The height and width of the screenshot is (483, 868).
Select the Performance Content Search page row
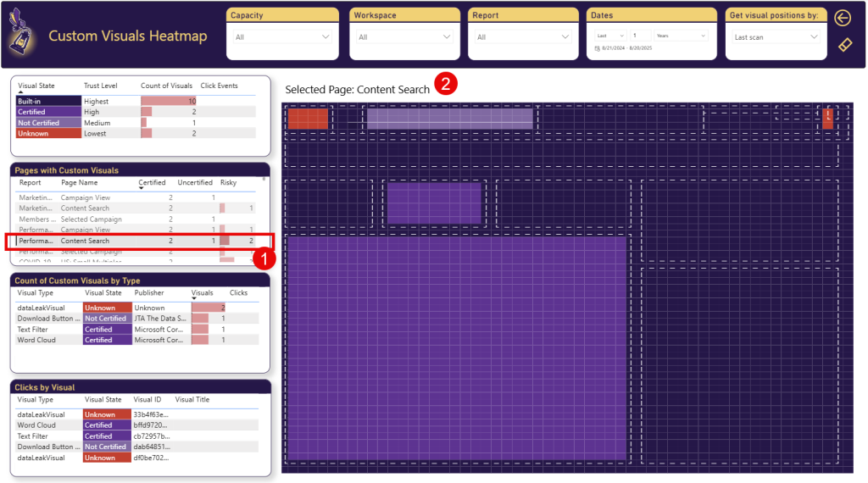(85, 241)
